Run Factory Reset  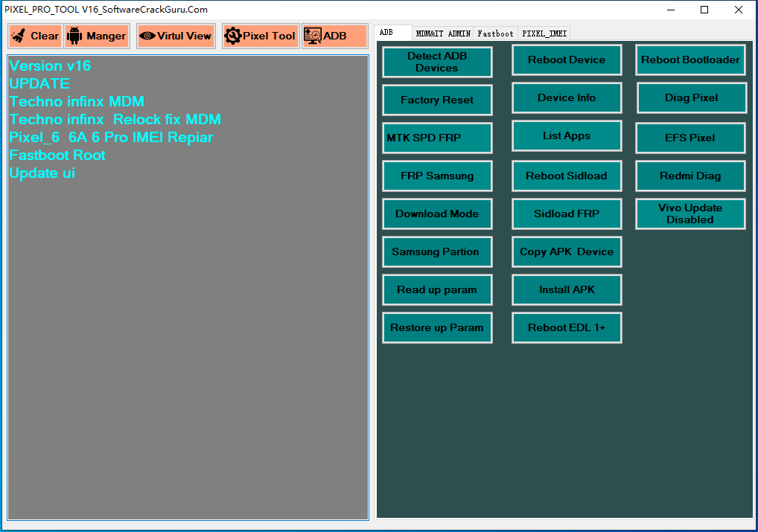click(437, 100)
